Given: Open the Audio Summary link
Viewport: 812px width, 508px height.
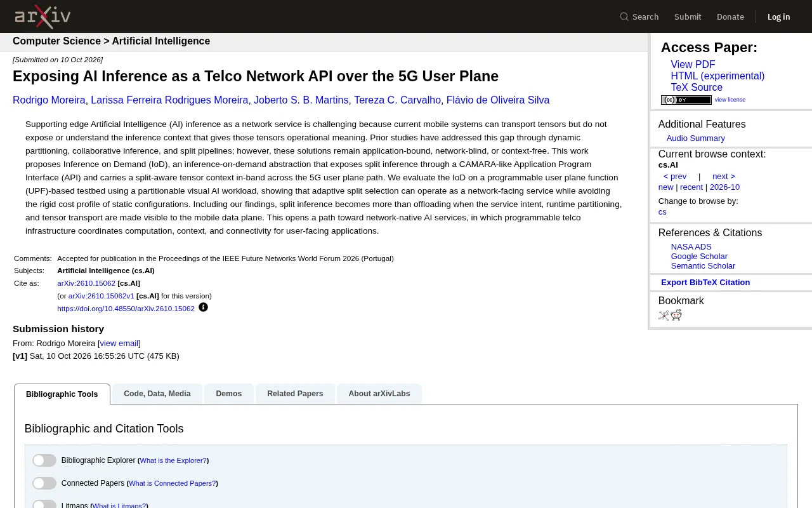Looking at the screenshot, I should [x=695, y=138].
